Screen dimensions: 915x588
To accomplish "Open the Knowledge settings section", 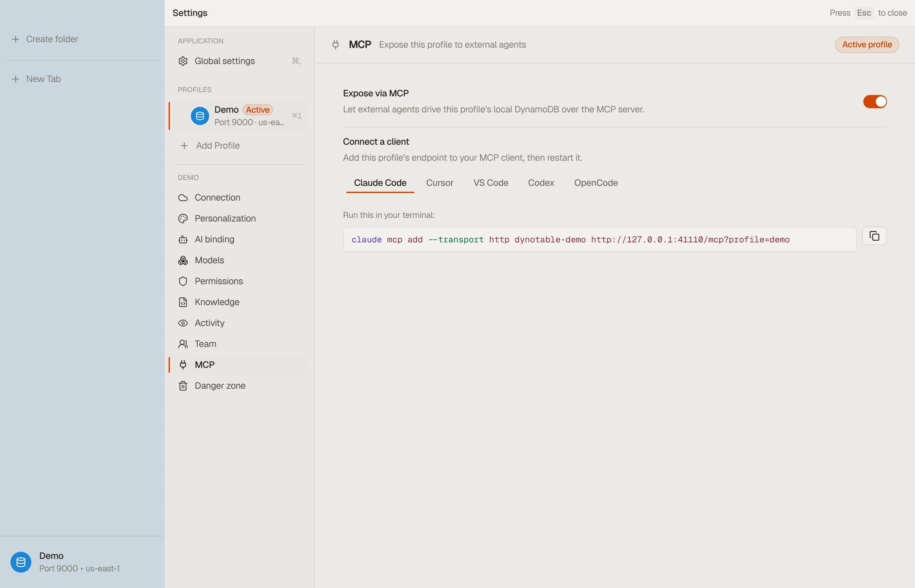I will coord(239,302).
